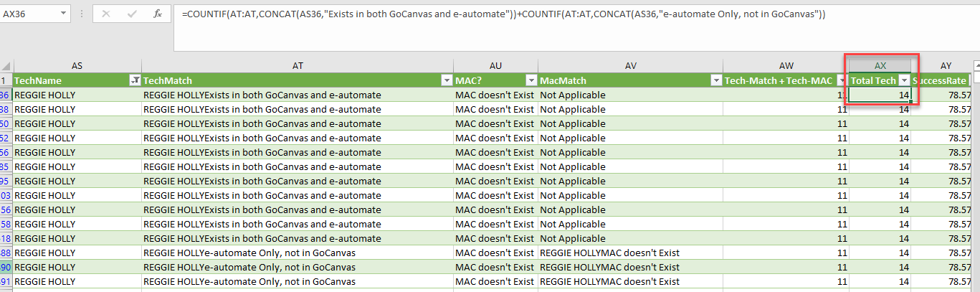980x292 pixels.
Task: Click Total Tech value 14 in row 90
Action: click(x=880, y=267)
